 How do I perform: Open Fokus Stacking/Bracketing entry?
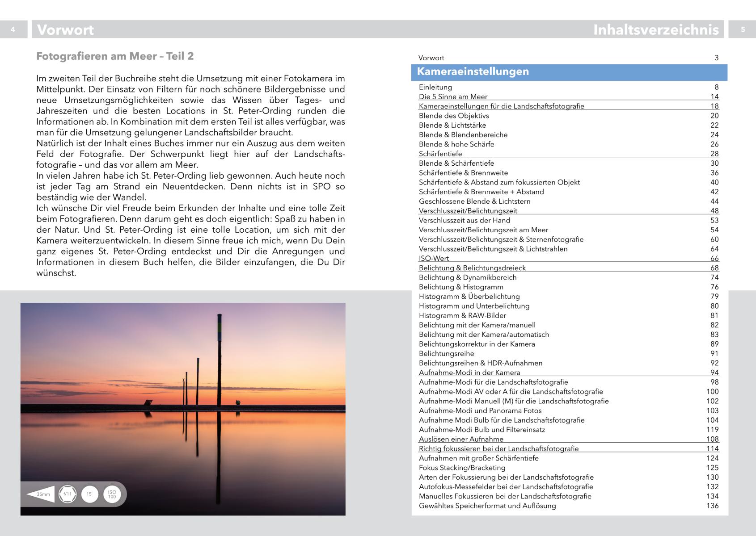point(462,468)
